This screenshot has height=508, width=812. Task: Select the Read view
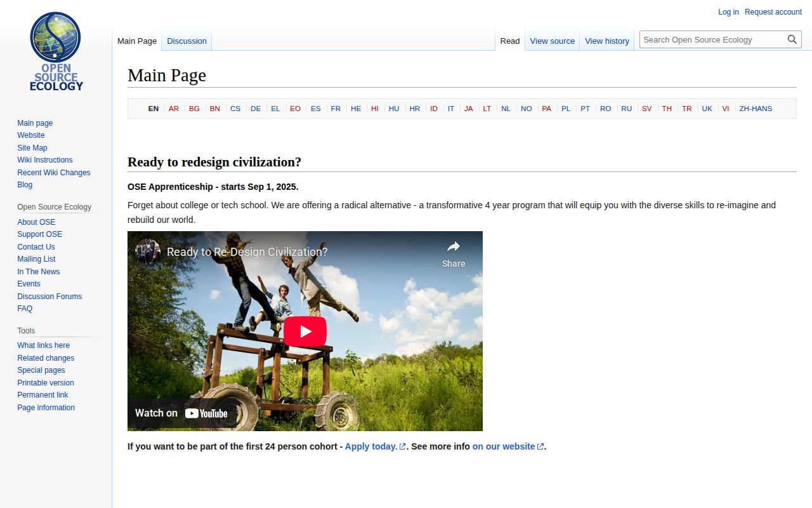(509, 41)
